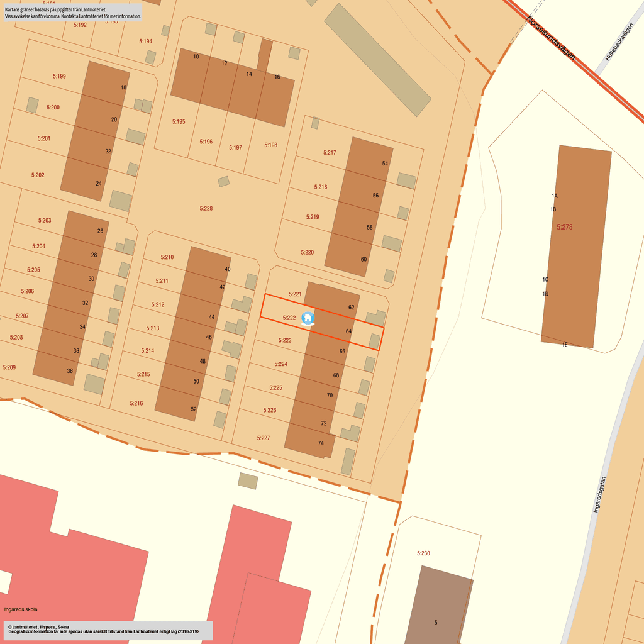Select parcel label 5:200

pos(53,107)
